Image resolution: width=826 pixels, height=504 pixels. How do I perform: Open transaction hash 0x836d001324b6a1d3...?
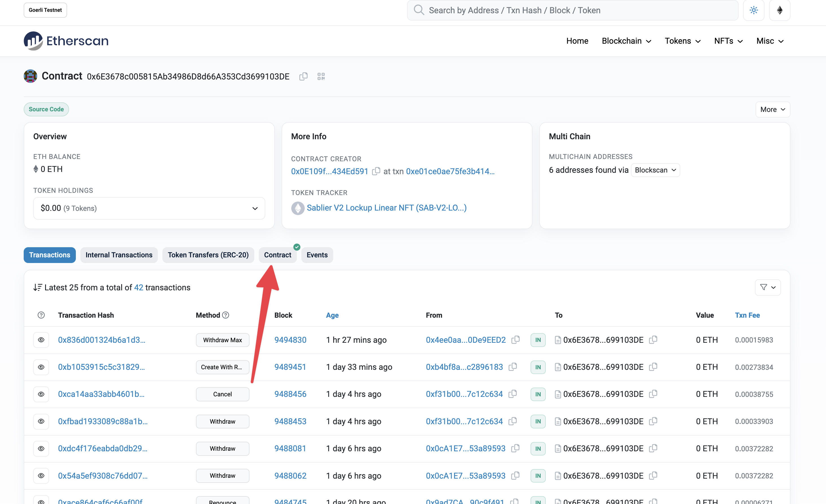tap(101, 340)
